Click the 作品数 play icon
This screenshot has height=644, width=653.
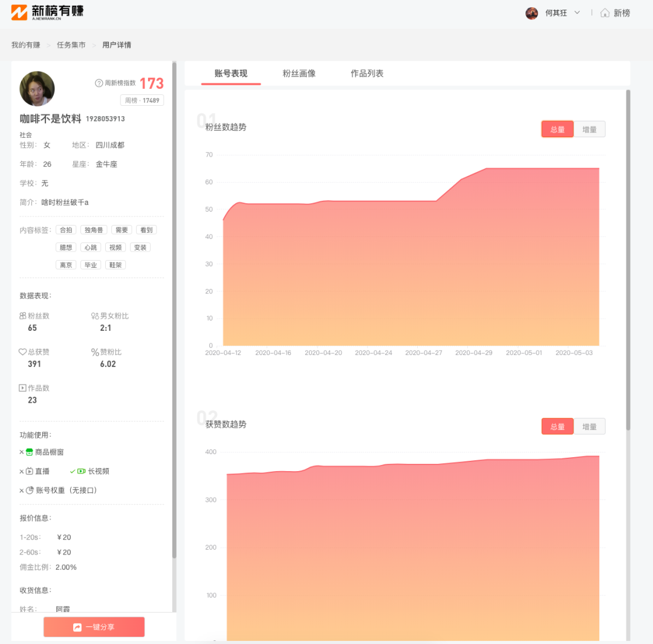pos(23,388)
